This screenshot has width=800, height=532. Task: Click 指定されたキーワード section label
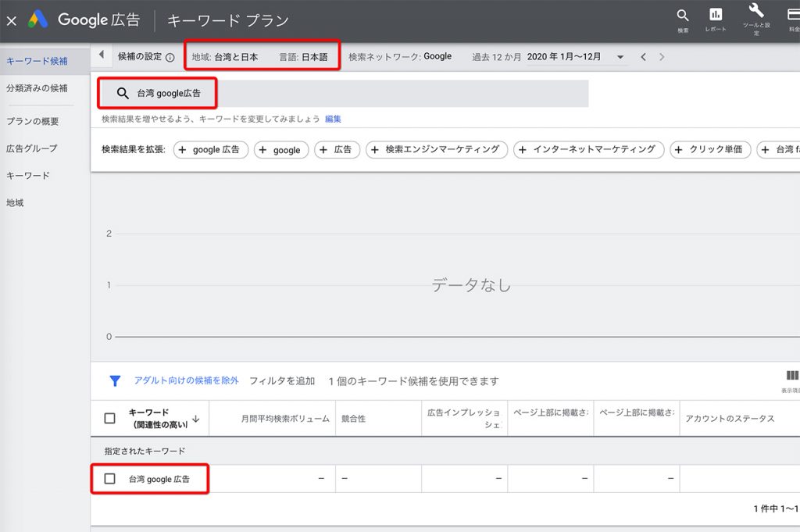[145, 451]
